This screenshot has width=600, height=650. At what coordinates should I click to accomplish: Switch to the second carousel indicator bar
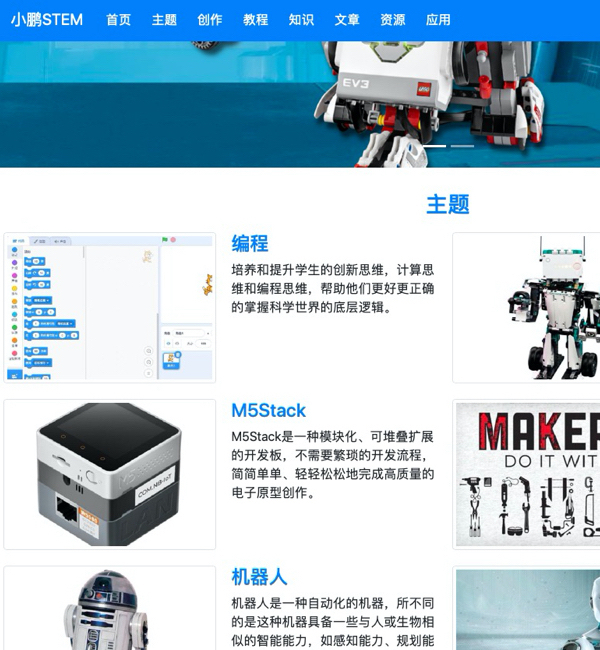pos(462,146)
